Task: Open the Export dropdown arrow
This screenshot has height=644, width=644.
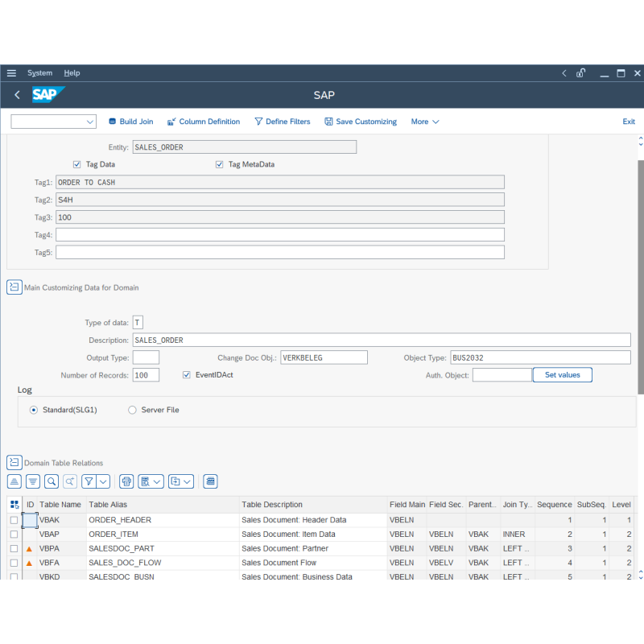Action: 188,481
